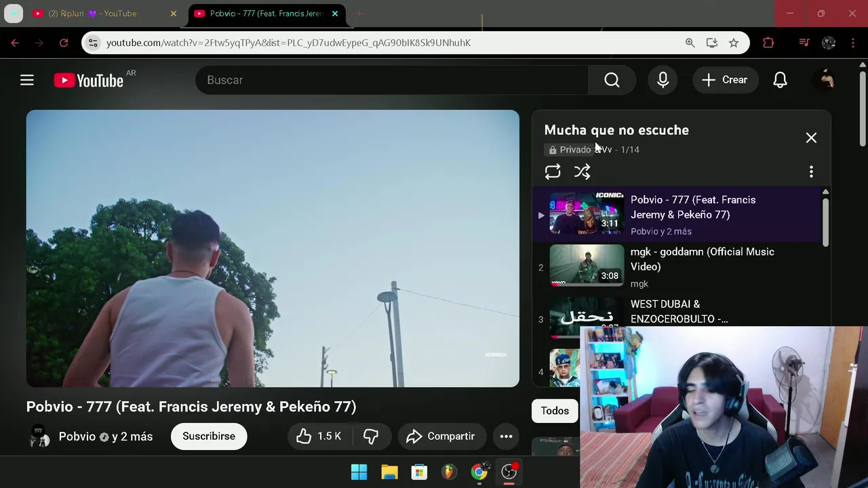Click the playlist scroll up arrow

825,192
